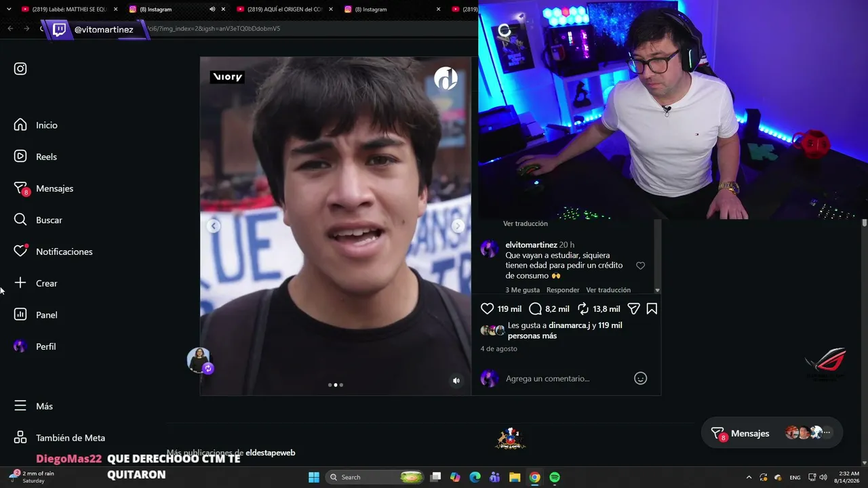Open File Explorer from the taskbar
The height and width of the screenshot is (488, 868).
pos(515,477)
